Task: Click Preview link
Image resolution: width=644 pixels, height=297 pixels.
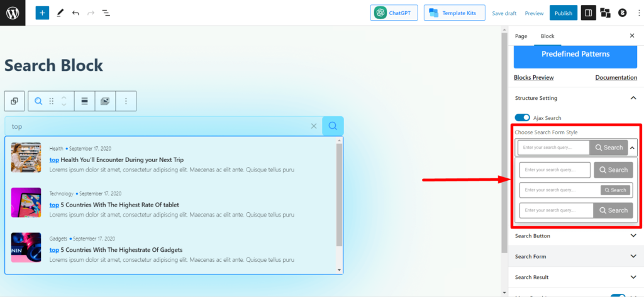Action: [534, 13]
